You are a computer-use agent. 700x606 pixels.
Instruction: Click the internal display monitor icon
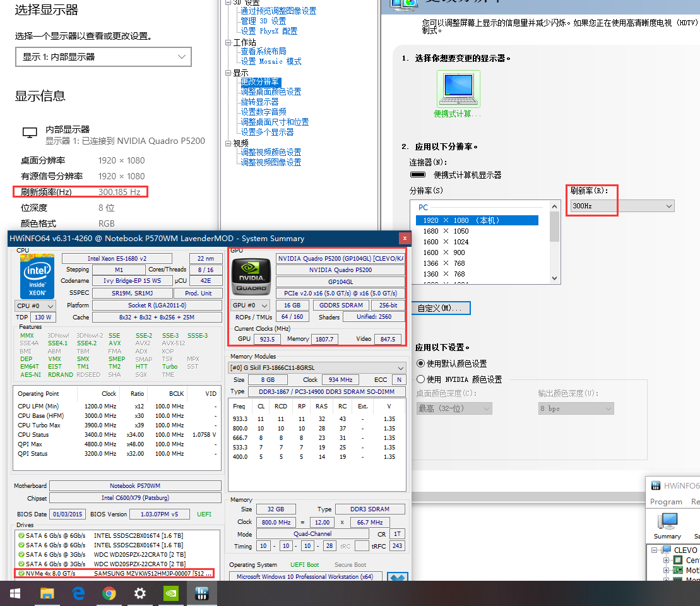point(30,133)
